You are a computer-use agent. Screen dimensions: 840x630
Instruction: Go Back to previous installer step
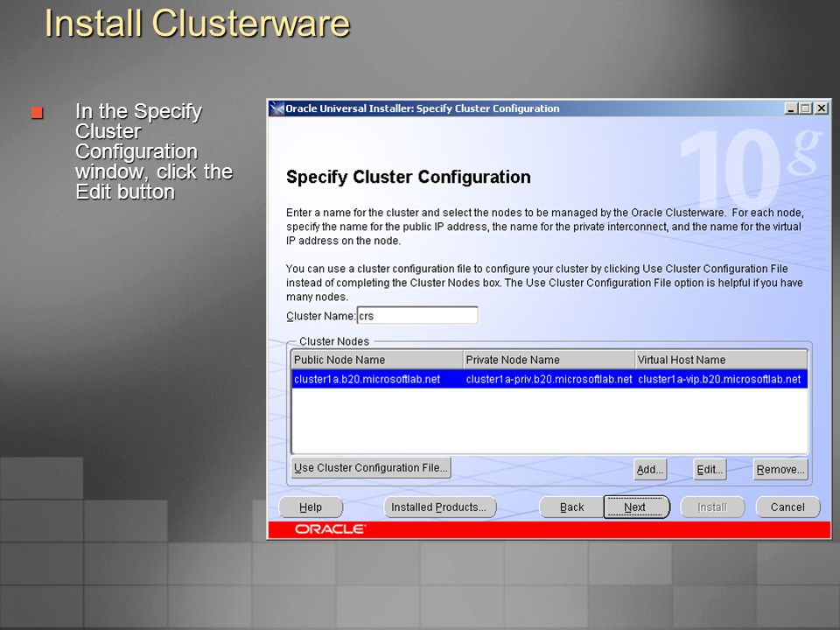(571, 507)
